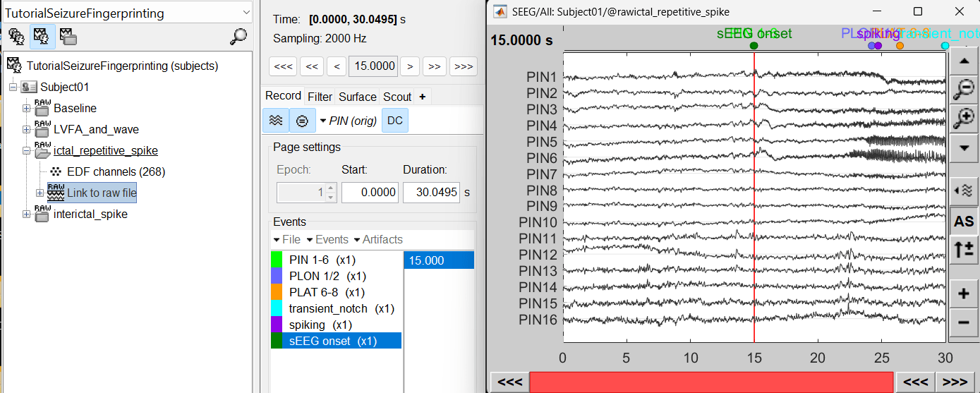Switch to the Filter tab

coord(320,97)
